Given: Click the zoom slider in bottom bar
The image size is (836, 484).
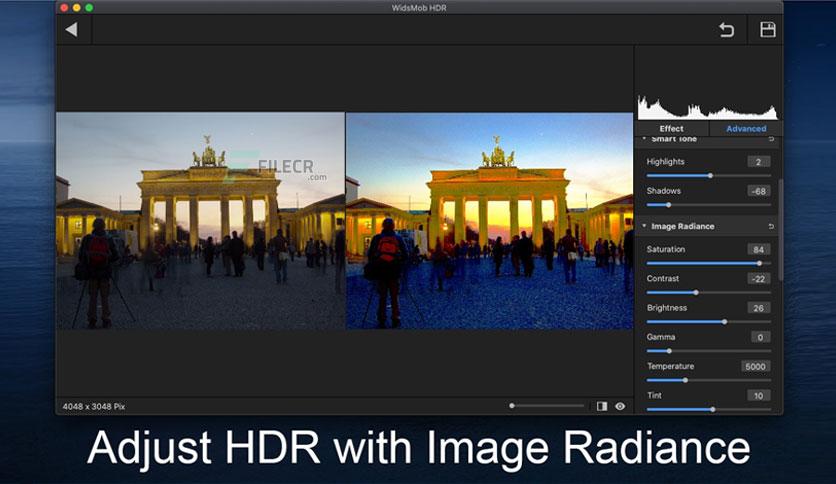Looking at the screenshot, I should click(x=548, y=406).
